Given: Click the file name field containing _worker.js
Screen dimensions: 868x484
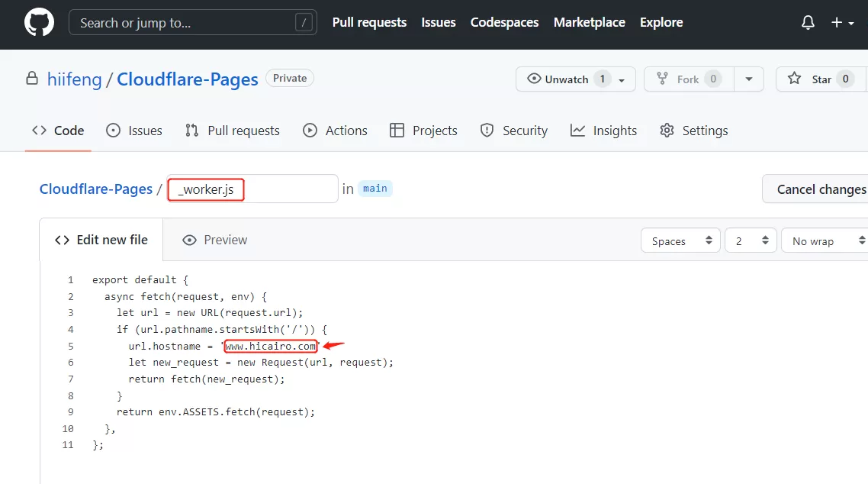Looking at the screenshot, I should (x=252, y=189).
